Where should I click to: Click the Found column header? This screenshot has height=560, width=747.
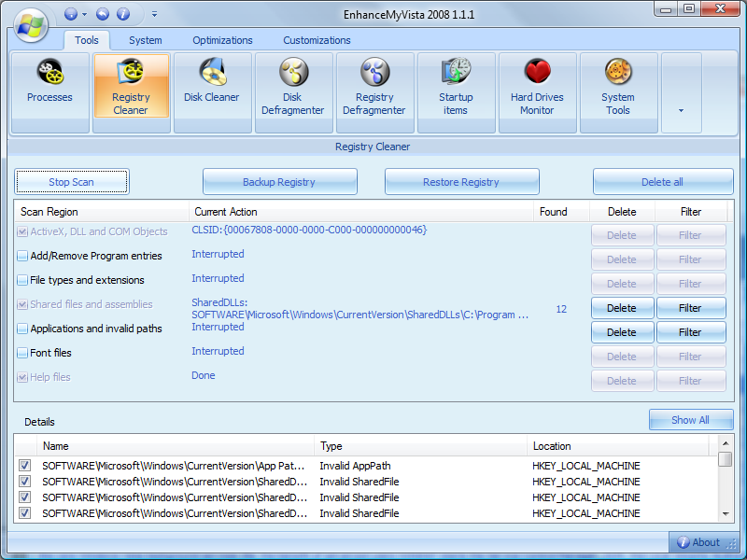[x=562, y=212]
